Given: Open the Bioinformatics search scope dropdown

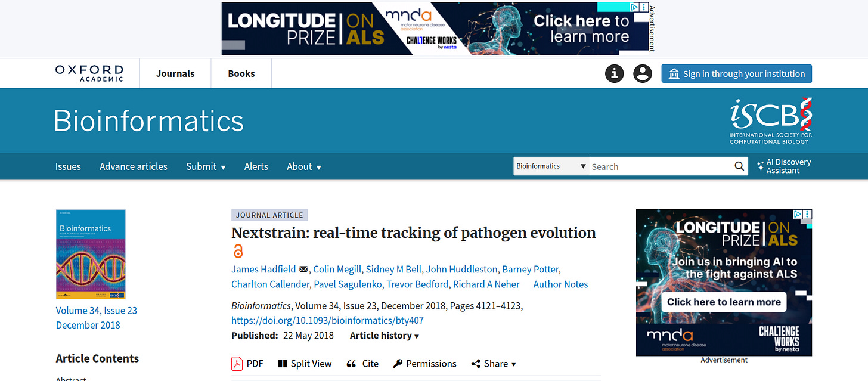Looking at the screenshot, I should [551, 166].
